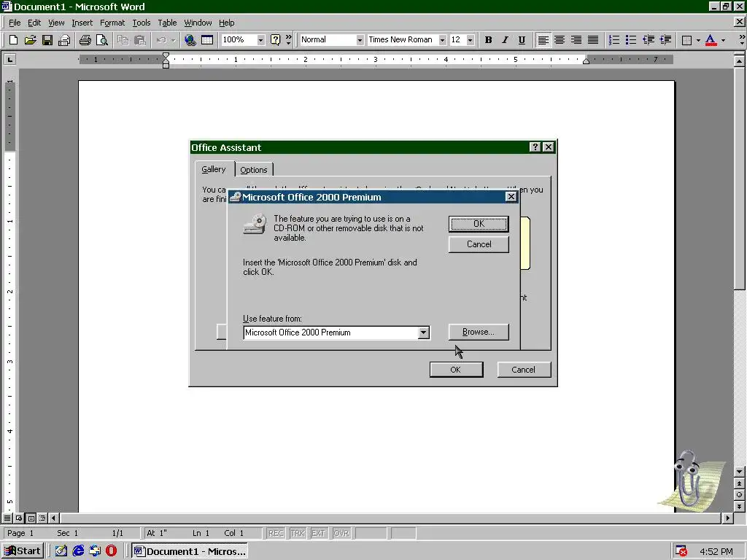Click the Insert Table toolbar icon
The width and height of the screenshot is (747, 560).
(206, 40)
